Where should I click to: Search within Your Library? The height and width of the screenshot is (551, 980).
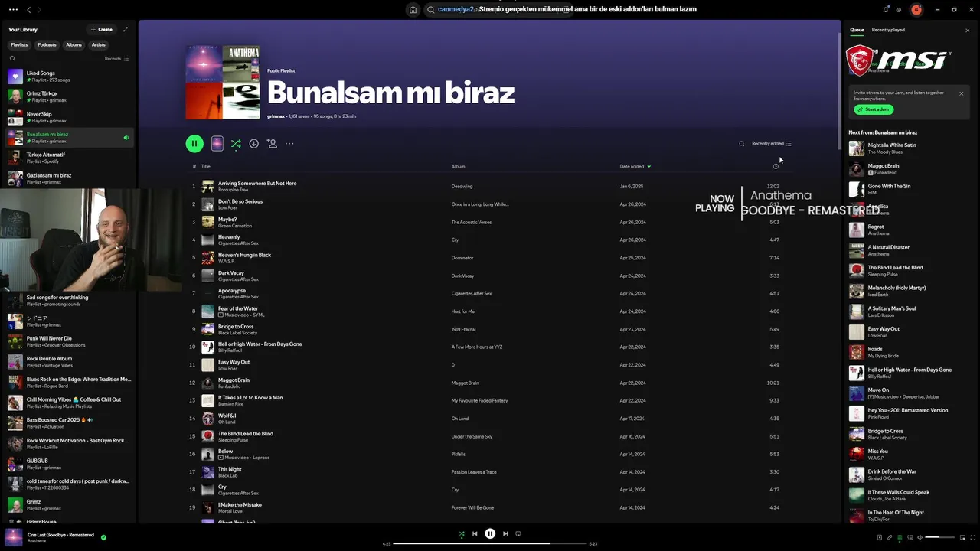pos(12,58)
